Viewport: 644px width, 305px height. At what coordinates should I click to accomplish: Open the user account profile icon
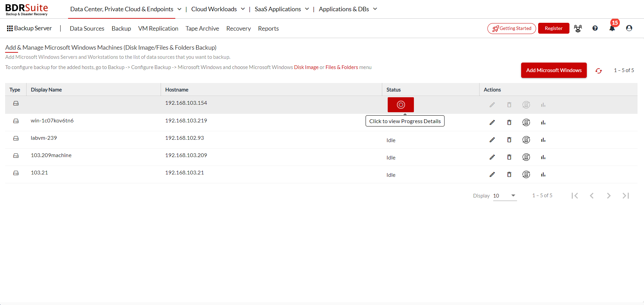tap(629, 28)
